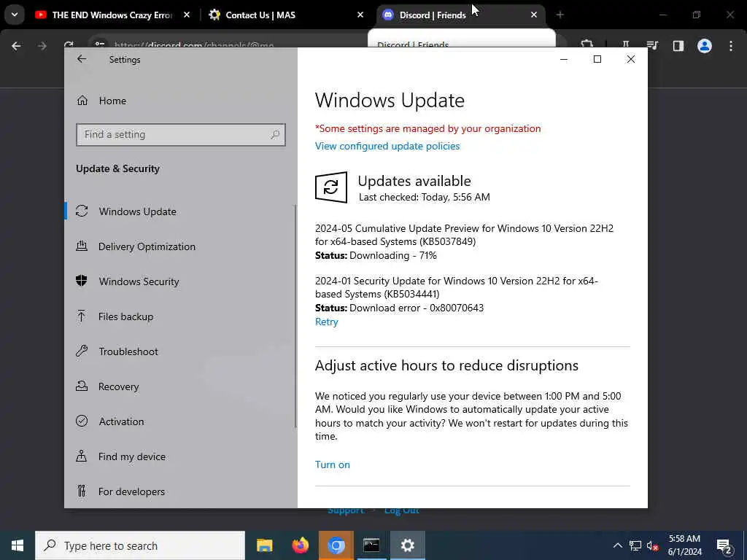Image resolution: width=747 pixels, height=560 pixels.
Task: Close the YouTube Windows Crazy Error tab
Action: tap(187, 15)
